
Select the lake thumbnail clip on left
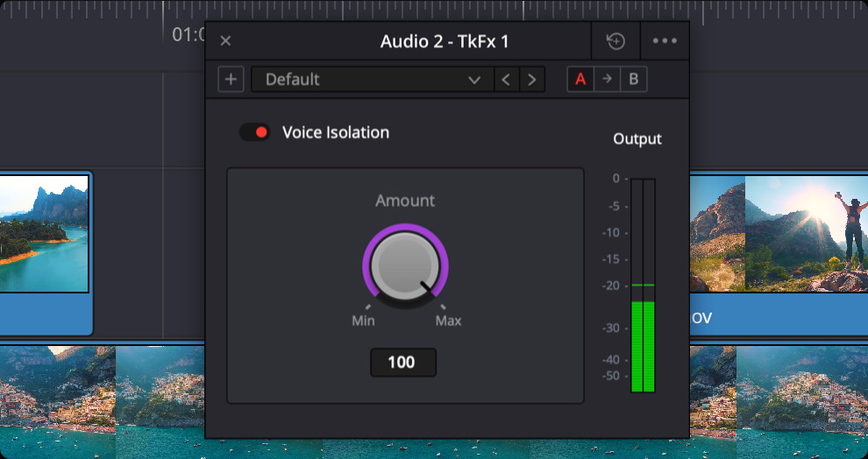pos(44,234)
